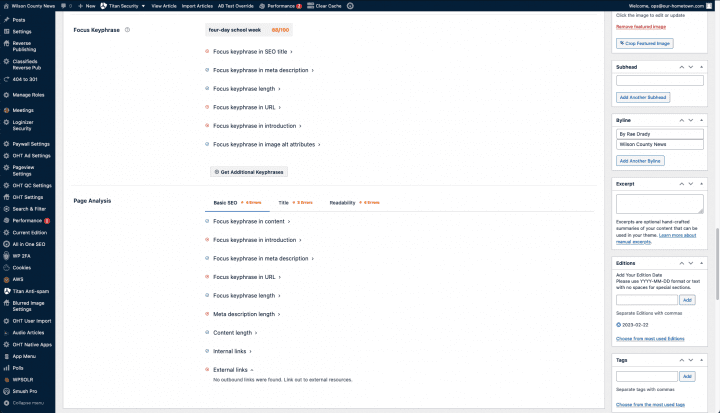Click Remove featured image link
Image resolution: width=720 pixels, height=413 pixels.
pyautogui.click(x=641, y=27)
